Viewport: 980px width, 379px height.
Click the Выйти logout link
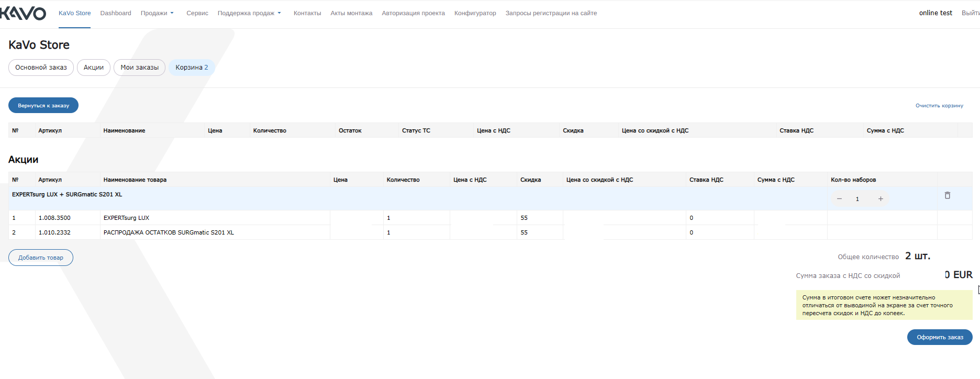pyautogui.click(x=971, y=13)
